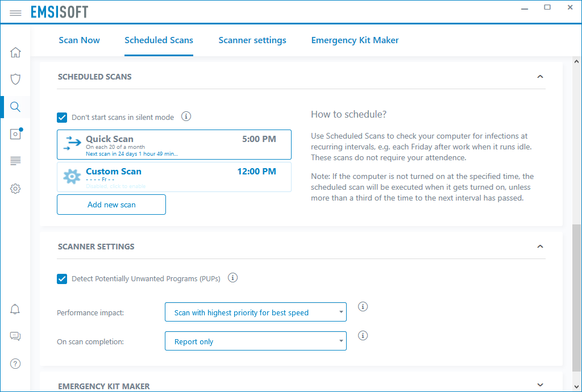Show notifications via the bell icon
The width and height of the screenshot is (582, 392).
(x=15, y=308)
